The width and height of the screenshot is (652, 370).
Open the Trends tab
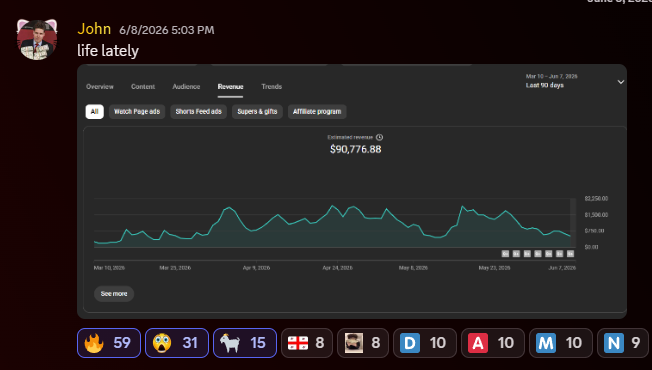click(272, 86)
